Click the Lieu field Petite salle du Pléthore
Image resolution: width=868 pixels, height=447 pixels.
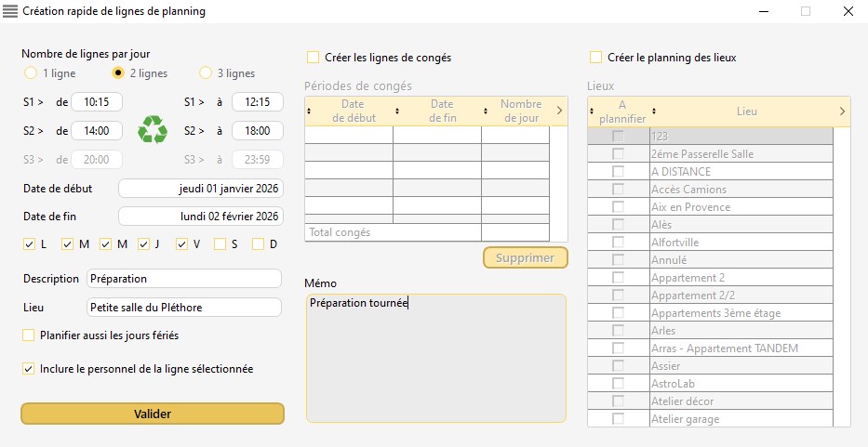pyautogui.click(x=183, y=308)
